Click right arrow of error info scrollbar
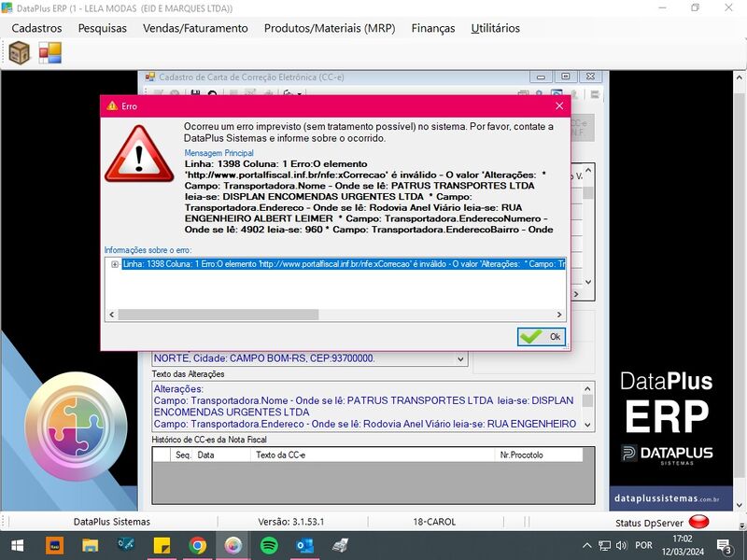Image resolution: width=747 pixels, height=560 pixels. (x=559, y=315)
